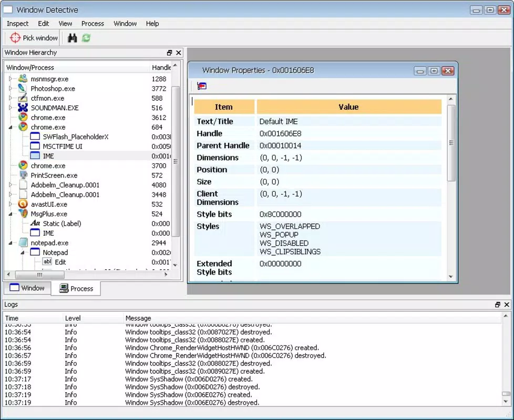
Task: Open the Window menu
Action: [x=125, y=24]
